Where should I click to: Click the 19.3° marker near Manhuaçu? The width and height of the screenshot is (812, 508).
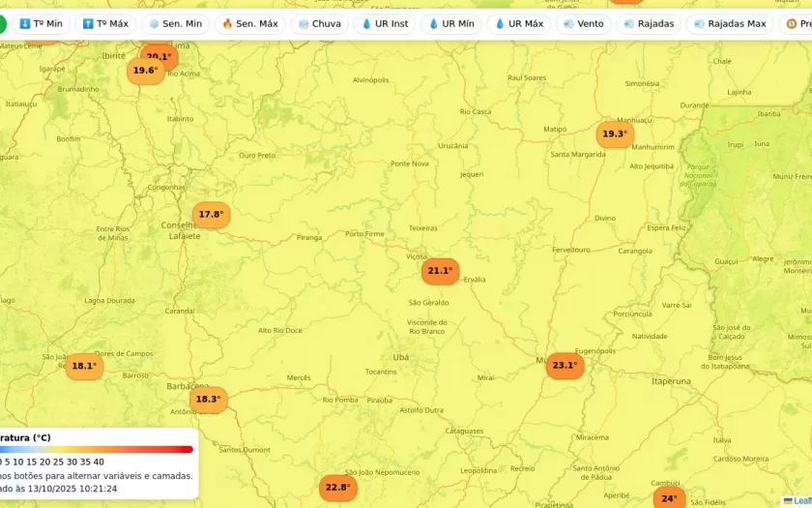[615, 134]
